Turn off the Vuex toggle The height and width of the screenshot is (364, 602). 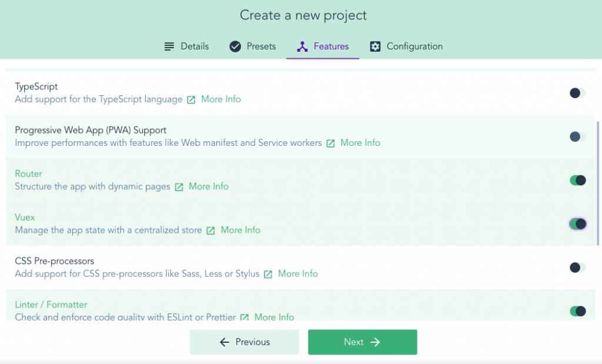tap(577, 223)
